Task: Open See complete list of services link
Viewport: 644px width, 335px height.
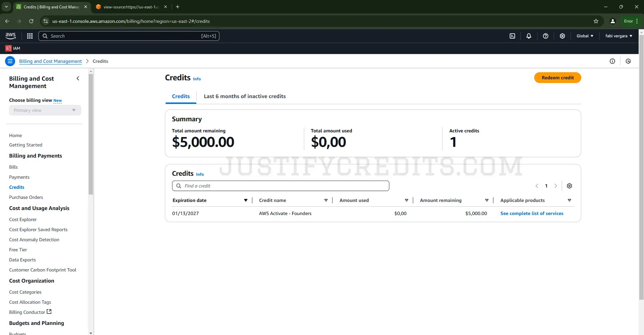Action: click(532, 213)
